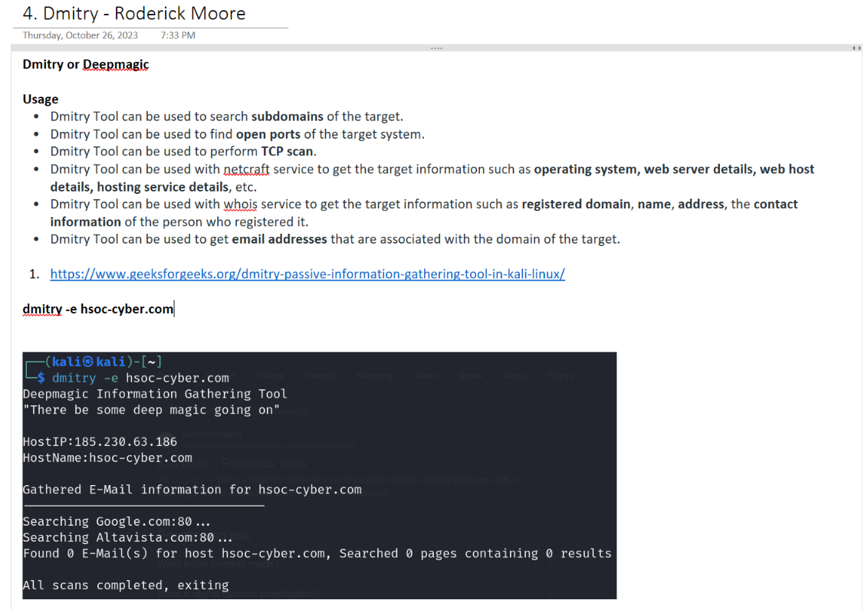Click the underlined word "whois"
This screenshot has width=868, height=610.
(x=240, y=204)
